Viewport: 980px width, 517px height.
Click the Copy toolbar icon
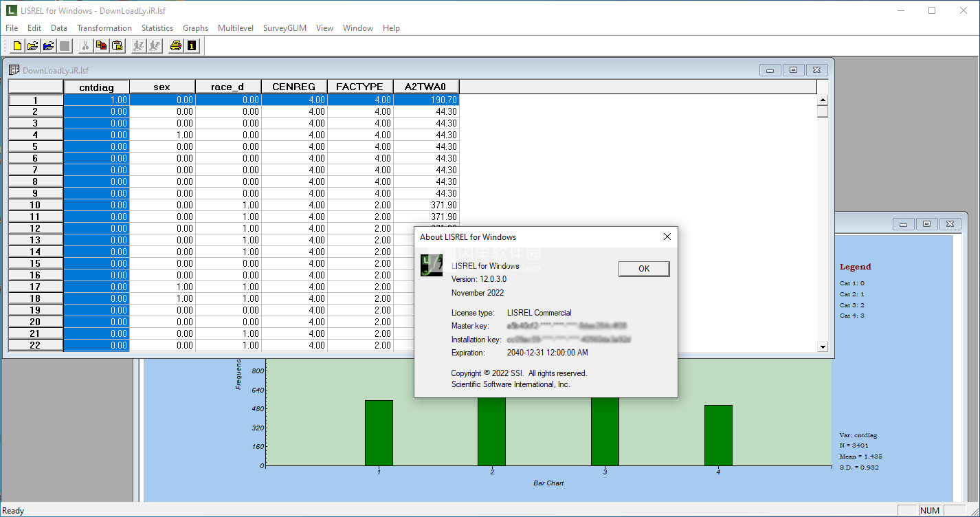click(x=101, y=45)
